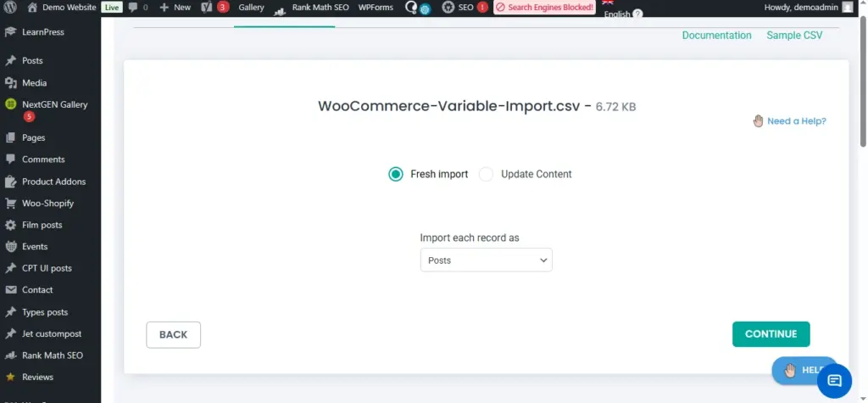Click the Media icon in sidebar
Screen dimensions: 868x403
coord(10,82)
